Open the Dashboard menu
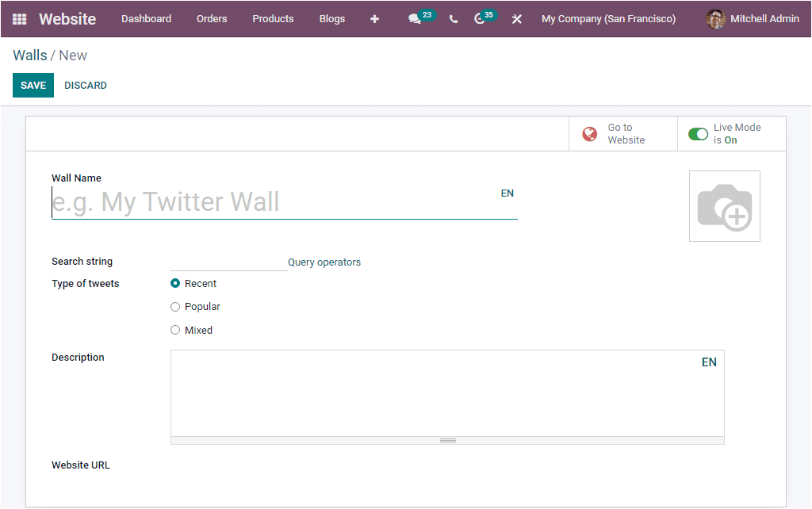This screenshot has height=509, width=812. point(146,18)
